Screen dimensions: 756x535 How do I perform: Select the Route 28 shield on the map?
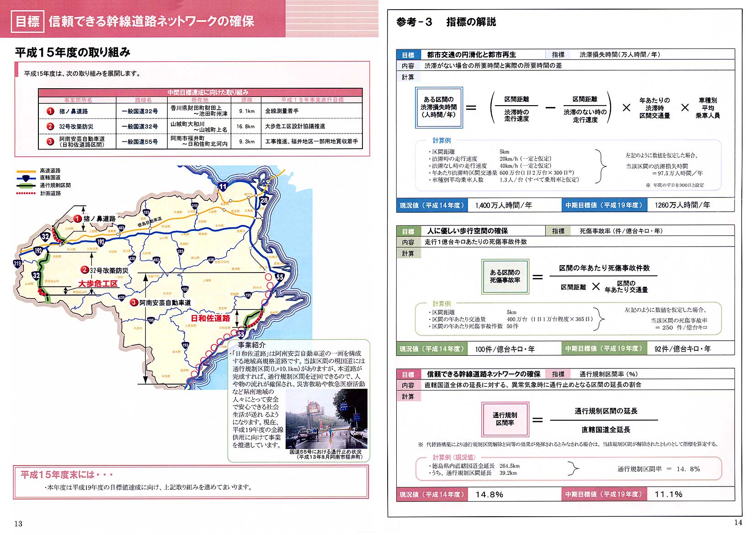pos(264,200)
